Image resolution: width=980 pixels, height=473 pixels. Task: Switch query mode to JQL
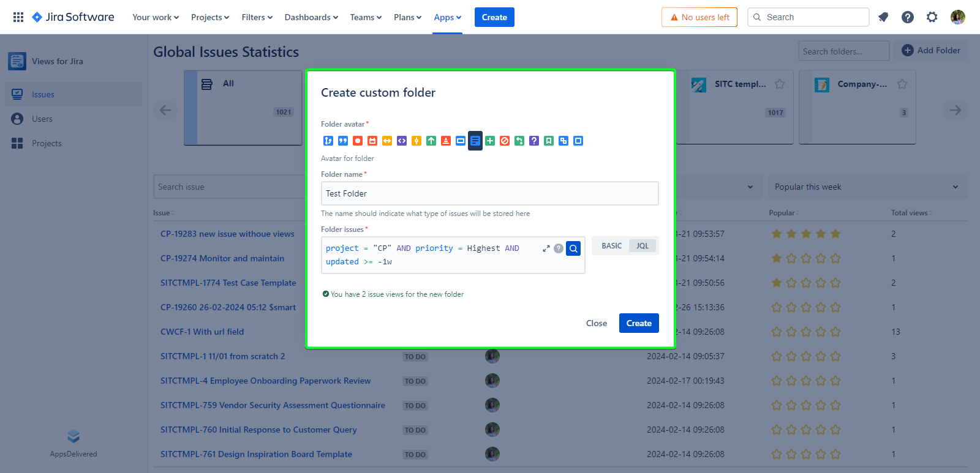coord(642,246)
